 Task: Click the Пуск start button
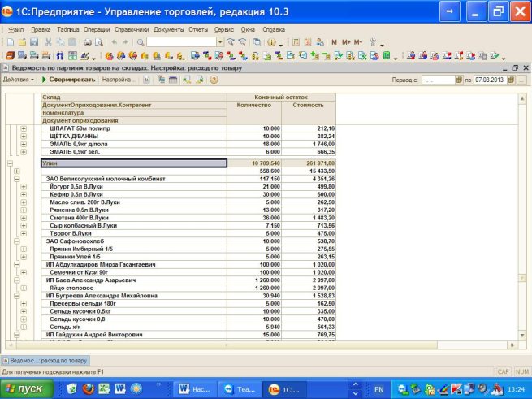[26, 388]
